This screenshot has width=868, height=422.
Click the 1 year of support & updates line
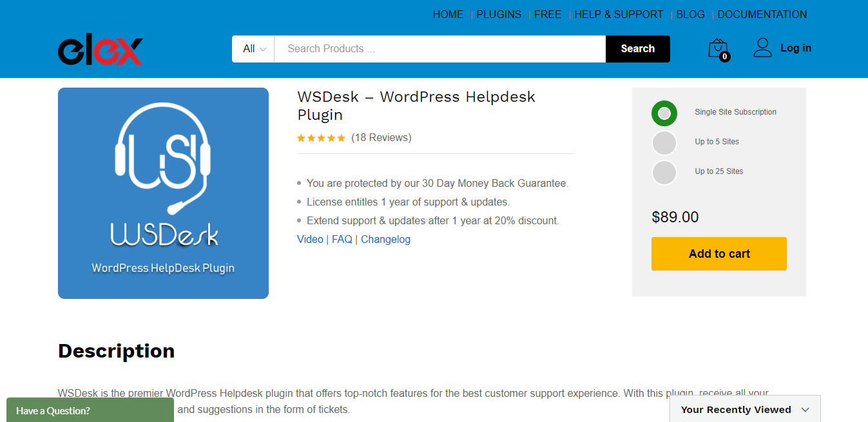[x=408, y=202]
